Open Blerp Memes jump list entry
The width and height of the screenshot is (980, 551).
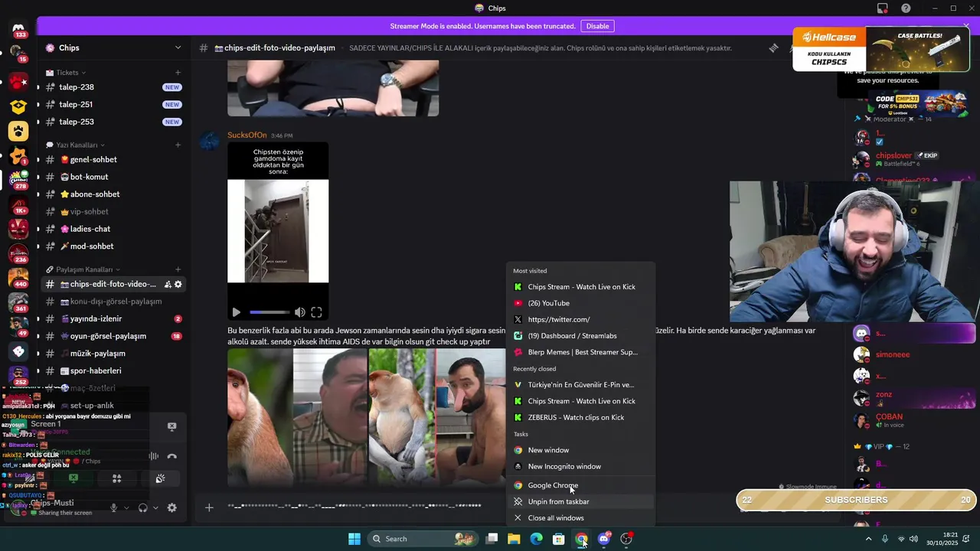click(x=581, y=352)
